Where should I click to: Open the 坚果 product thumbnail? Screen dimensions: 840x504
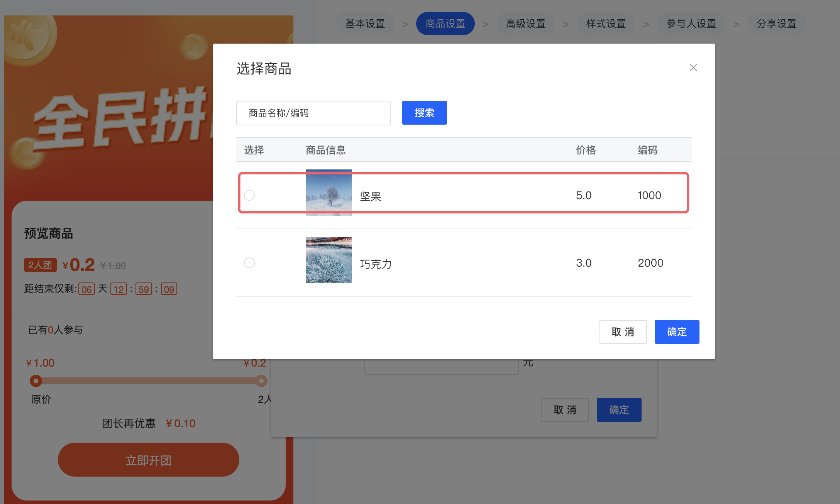coord(329,193)
